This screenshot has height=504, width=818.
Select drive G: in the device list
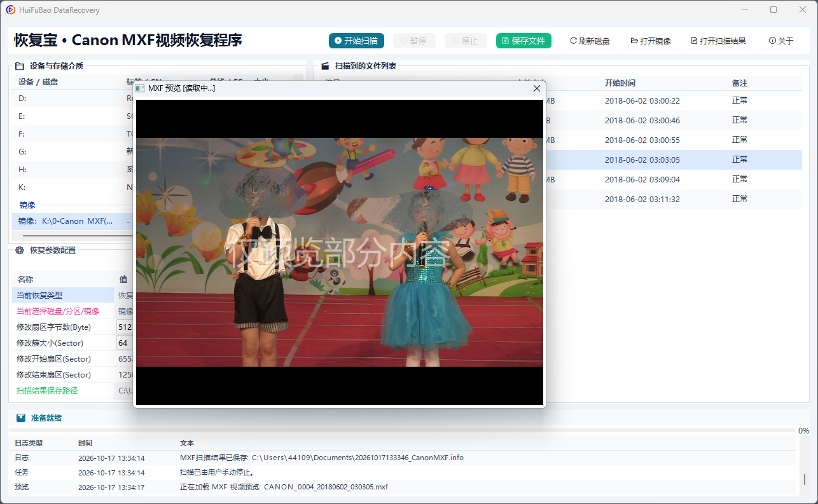73,152
